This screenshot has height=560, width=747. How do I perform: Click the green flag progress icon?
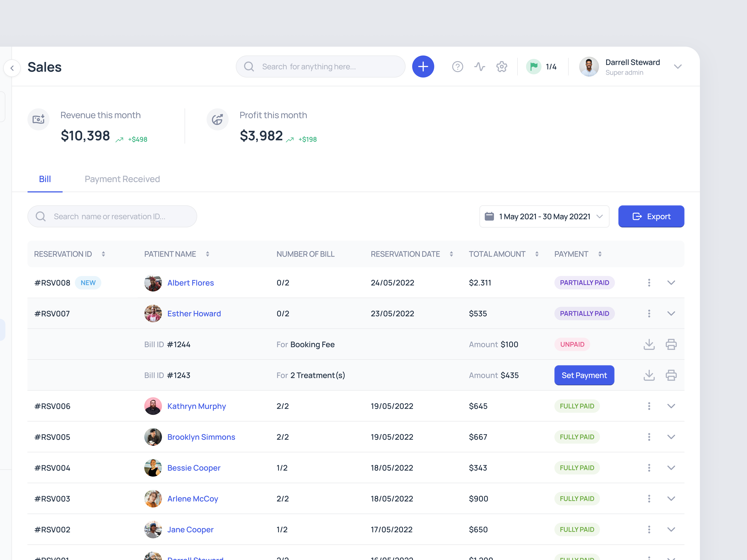click(x=534, y=66)
